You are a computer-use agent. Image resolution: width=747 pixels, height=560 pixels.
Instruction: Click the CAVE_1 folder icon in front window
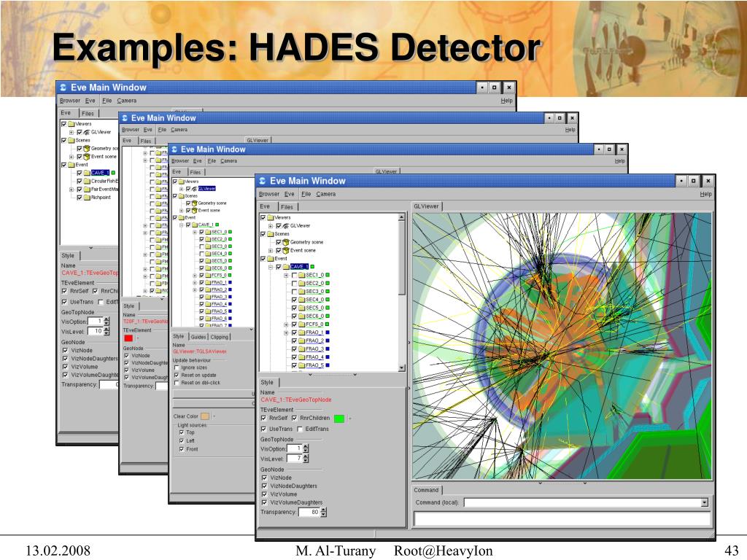click(x=286, y=267)
